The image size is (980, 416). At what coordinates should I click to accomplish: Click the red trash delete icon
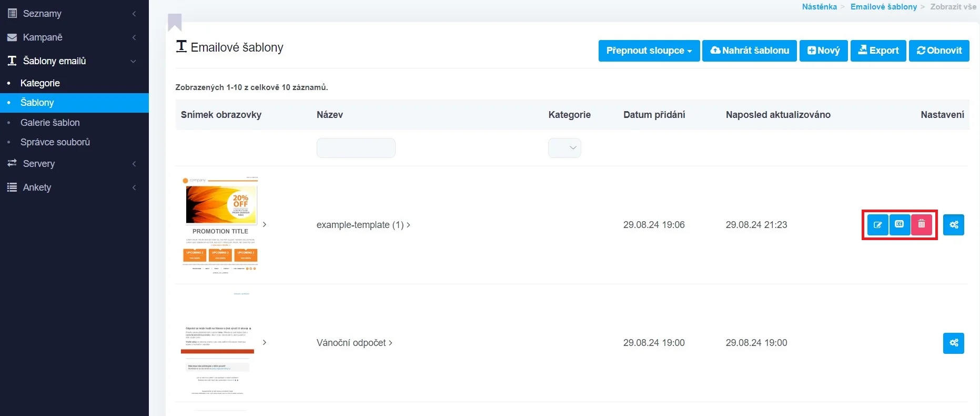tap(922, 225)
